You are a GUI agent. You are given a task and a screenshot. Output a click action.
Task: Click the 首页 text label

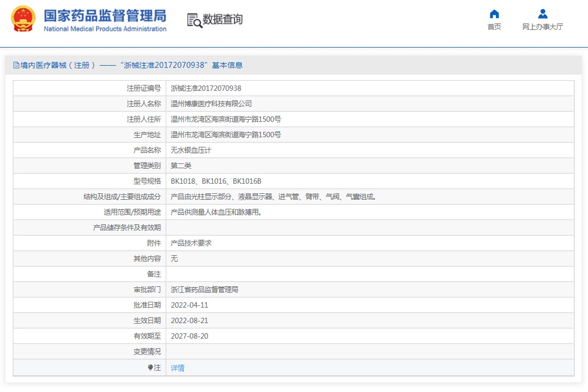[x=494, y=27]
